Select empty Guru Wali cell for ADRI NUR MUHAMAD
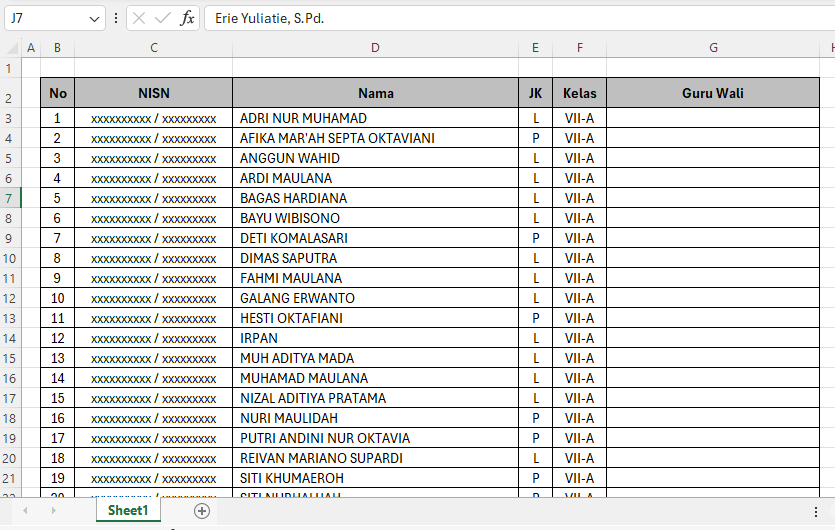Screen dimensions: 835x530 [713, 118]
